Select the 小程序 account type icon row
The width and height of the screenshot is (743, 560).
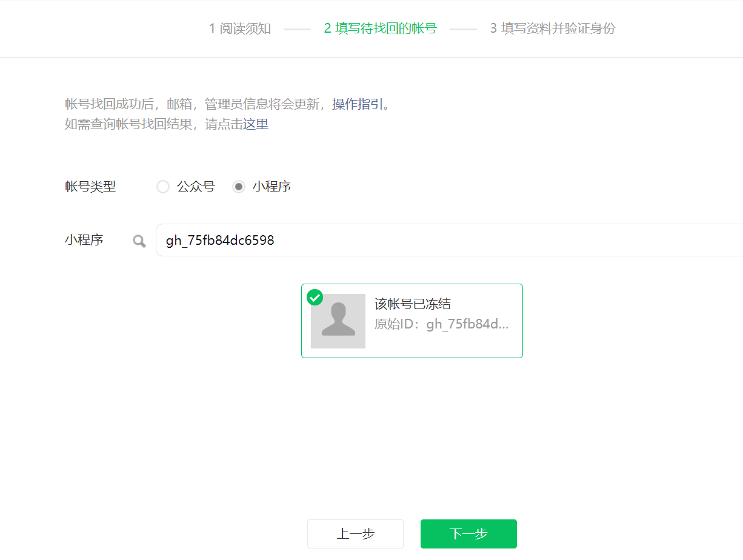pos(239,187)
